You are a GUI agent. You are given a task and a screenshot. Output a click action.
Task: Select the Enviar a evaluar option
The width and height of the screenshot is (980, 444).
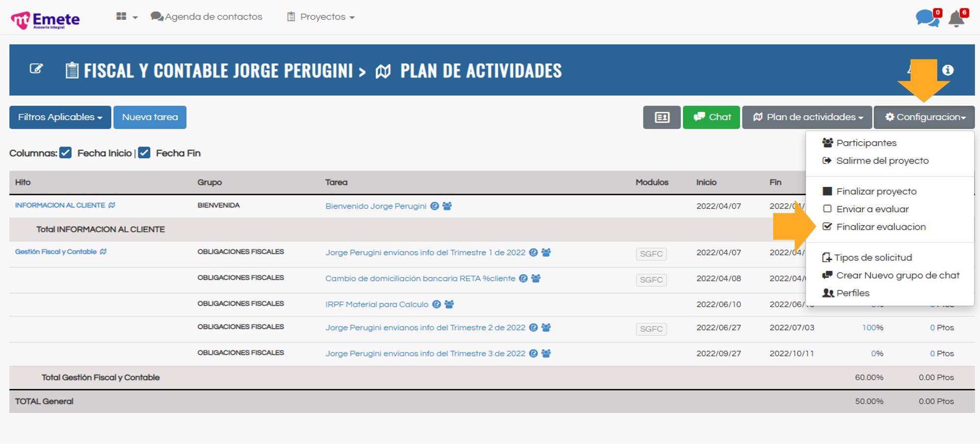click(872, 209)
